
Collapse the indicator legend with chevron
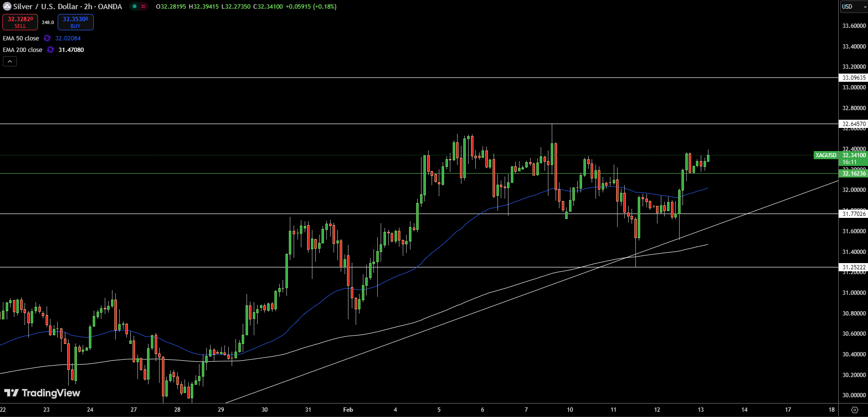pyautogui.click(x=10, y=61)
